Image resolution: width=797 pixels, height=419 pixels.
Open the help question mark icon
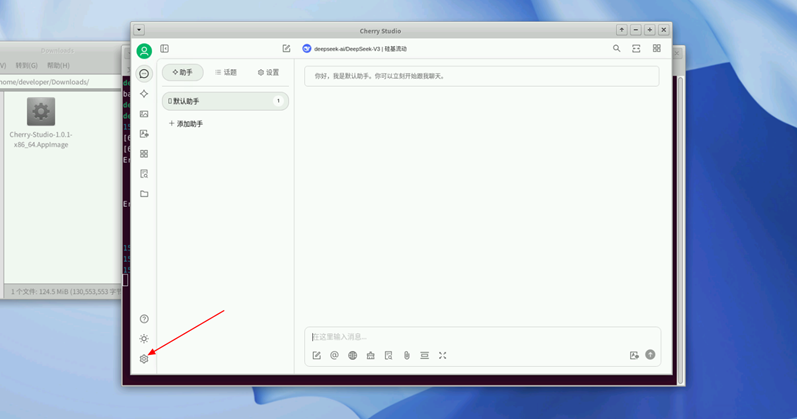tap(144, 319)
